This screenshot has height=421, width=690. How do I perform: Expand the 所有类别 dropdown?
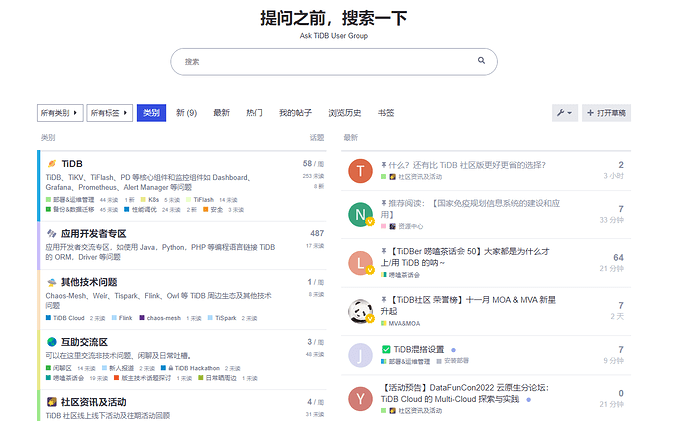60,113
